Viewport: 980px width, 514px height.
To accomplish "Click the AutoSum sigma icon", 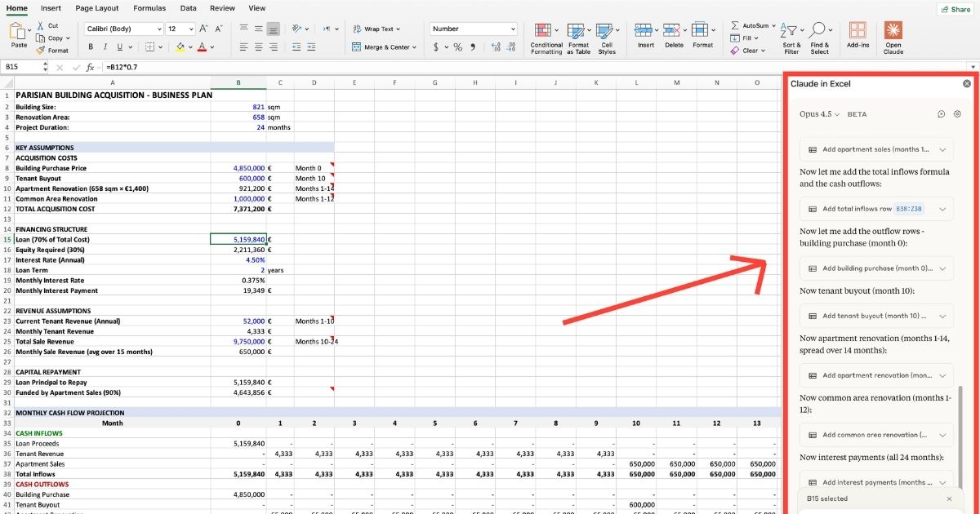I will point(735,25).
